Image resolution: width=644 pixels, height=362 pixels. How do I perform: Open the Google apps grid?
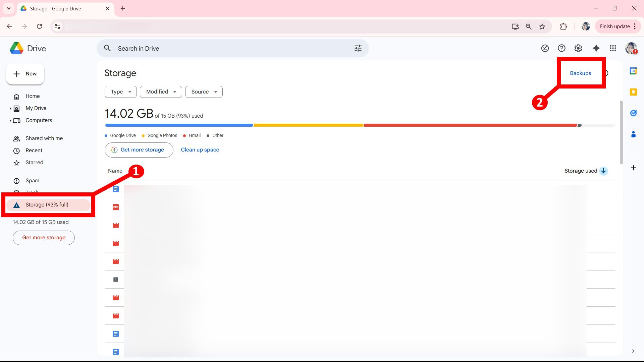(x=613, y=48)
